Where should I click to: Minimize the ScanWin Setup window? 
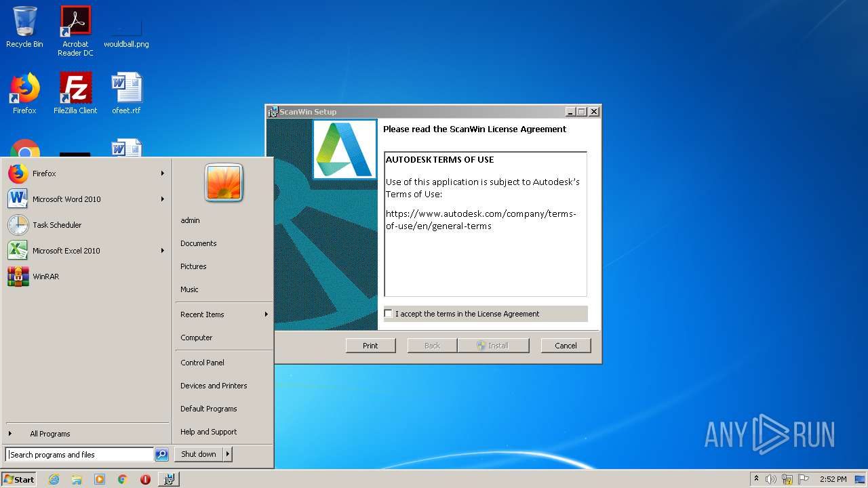click(x=570, y=112)
